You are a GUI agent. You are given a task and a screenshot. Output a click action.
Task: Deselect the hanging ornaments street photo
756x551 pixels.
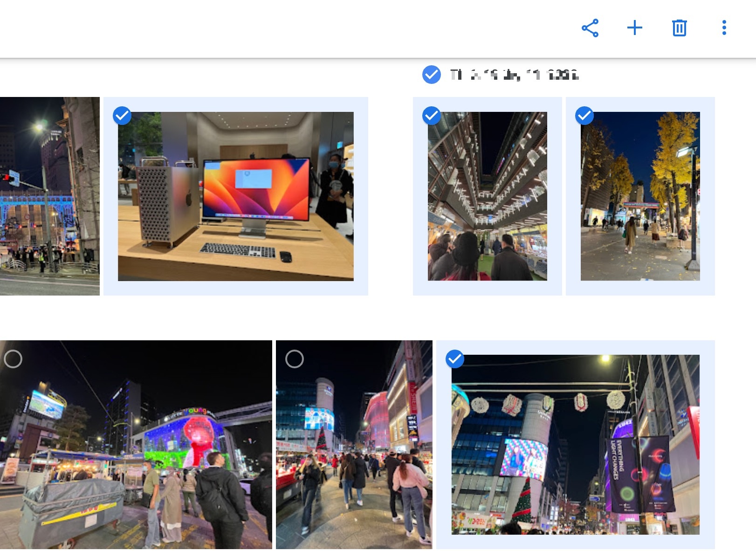pyautogui.click(x=455, y=359)
